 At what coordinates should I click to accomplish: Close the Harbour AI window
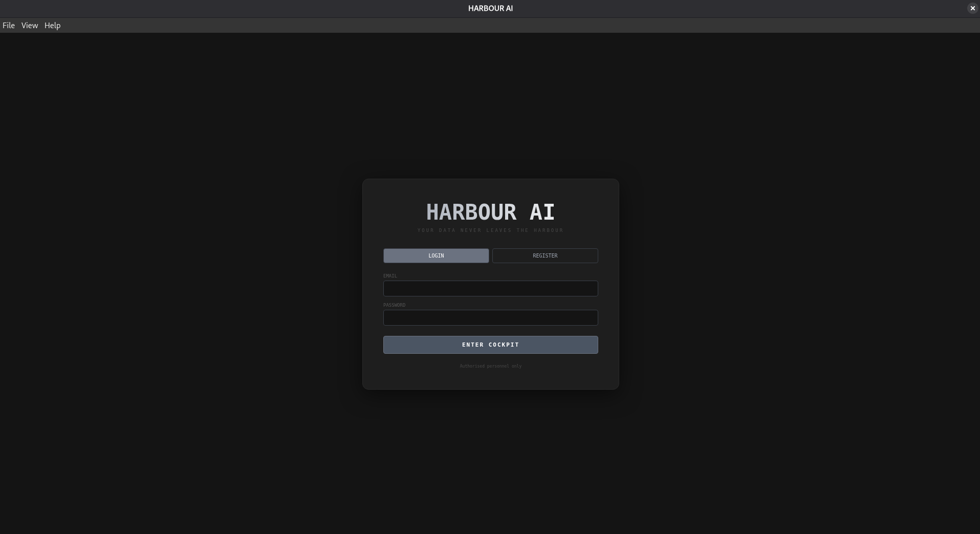972,8
